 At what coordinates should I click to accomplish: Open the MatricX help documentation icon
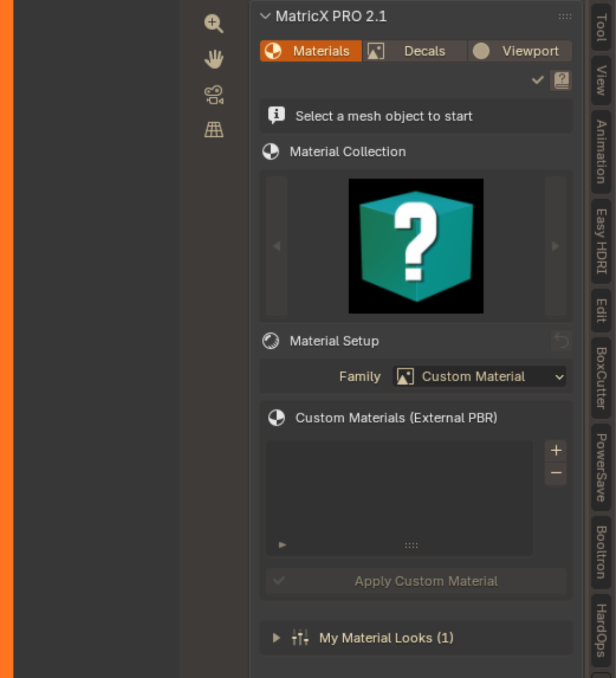point(561,80)
